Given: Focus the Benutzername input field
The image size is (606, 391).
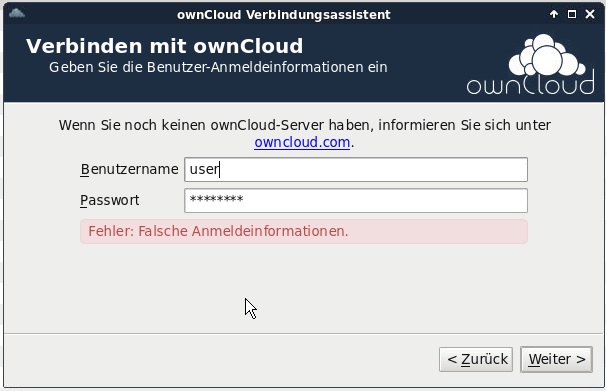Looking at the screenshot, I should coord(356,169).
